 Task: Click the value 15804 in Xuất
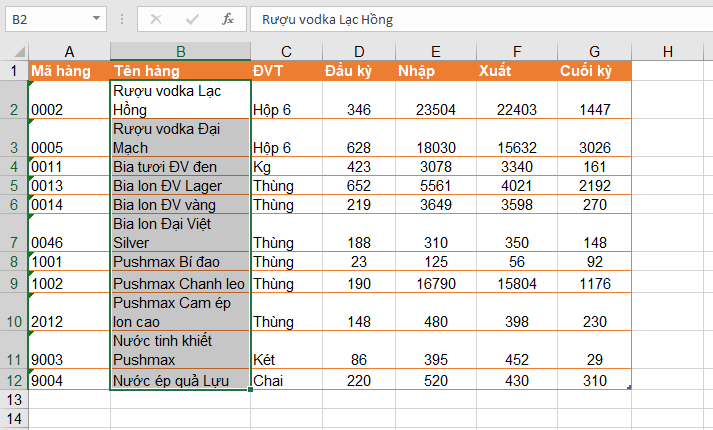517,282
